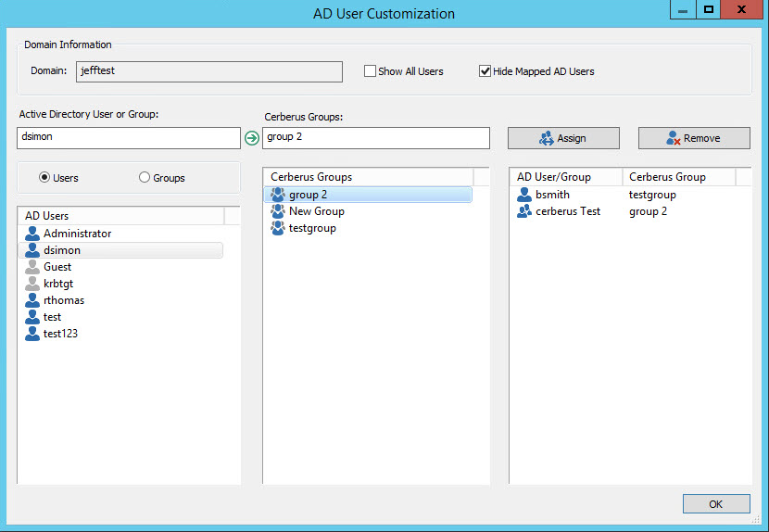Click the bsmith mapped user icon

point(524,195)
